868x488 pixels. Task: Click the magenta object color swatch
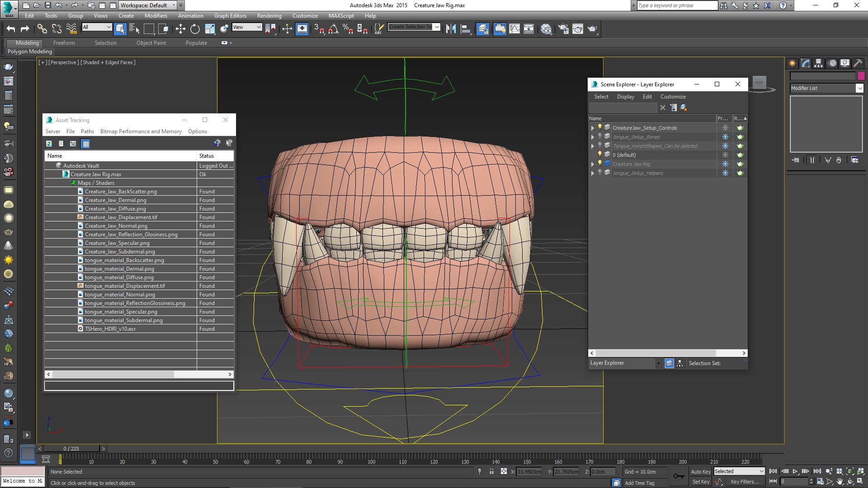tap(861, 76)
